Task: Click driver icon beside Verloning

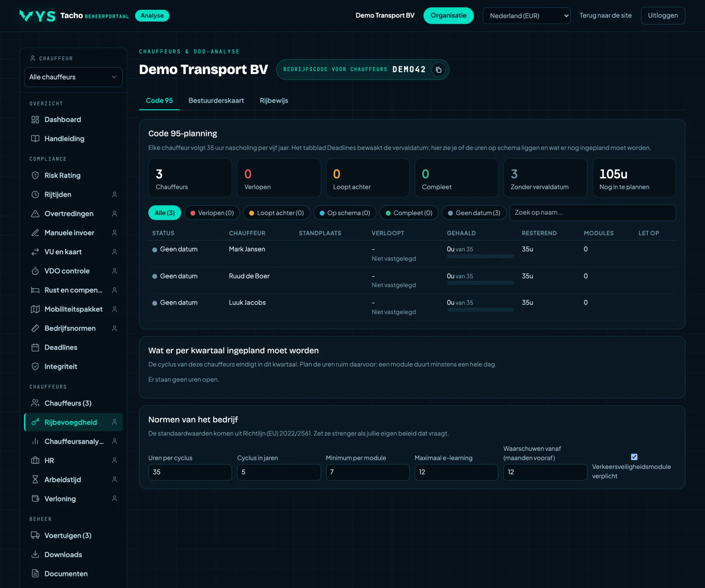Action: click(x=115, y=499)
